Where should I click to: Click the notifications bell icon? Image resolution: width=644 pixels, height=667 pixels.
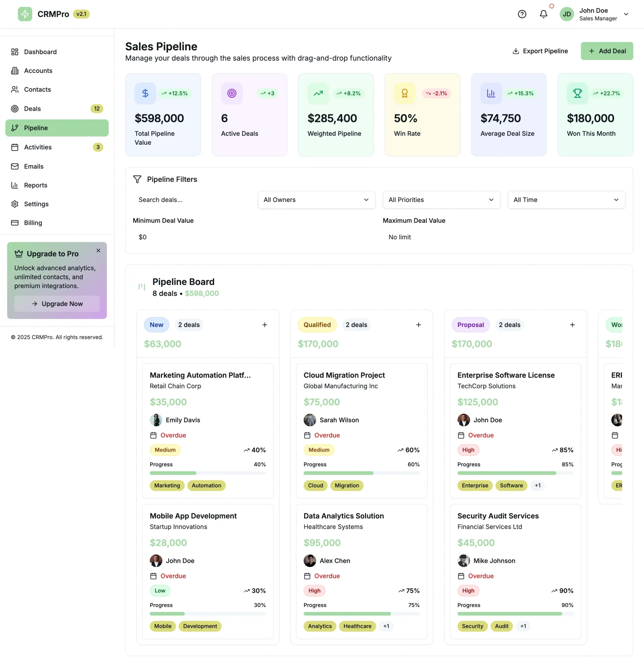click(543, 14)
